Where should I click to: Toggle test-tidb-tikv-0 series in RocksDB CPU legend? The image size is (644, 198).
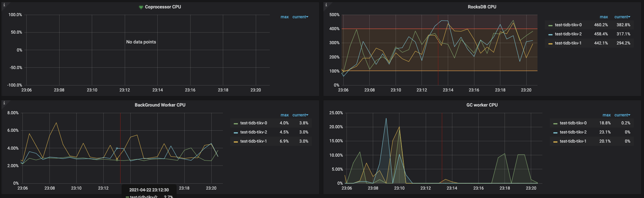[x=568, y=25]
